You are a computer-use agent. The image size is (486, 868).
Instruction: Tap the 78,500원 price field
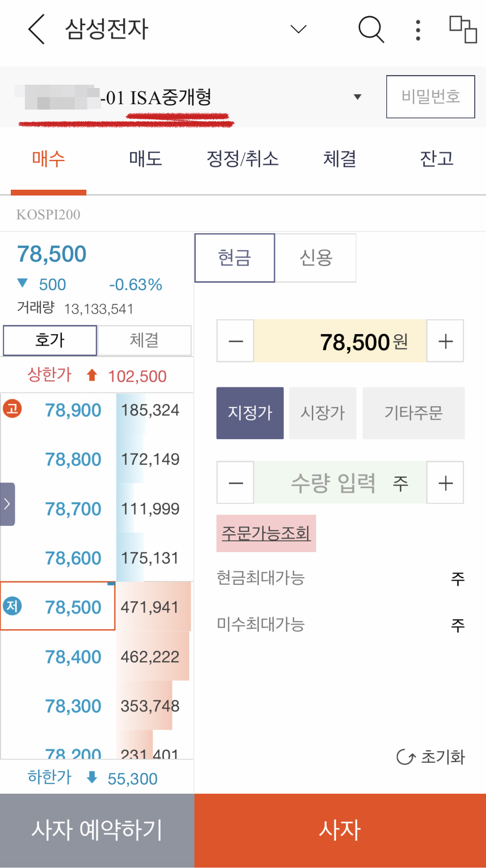click(340, 341)
